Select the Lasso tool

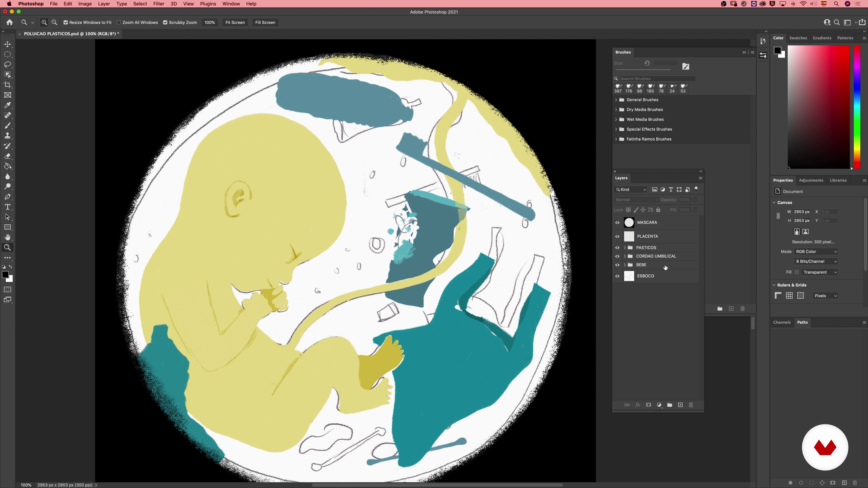(x=7, y=64)
